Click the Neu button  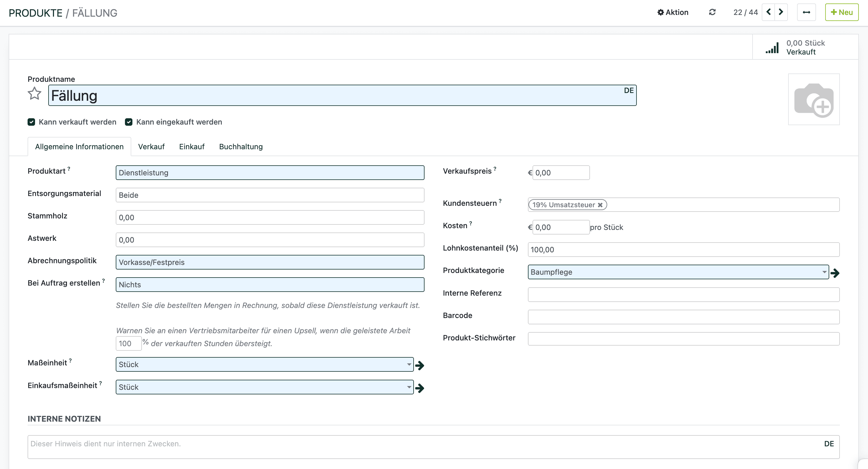(841, 12)
